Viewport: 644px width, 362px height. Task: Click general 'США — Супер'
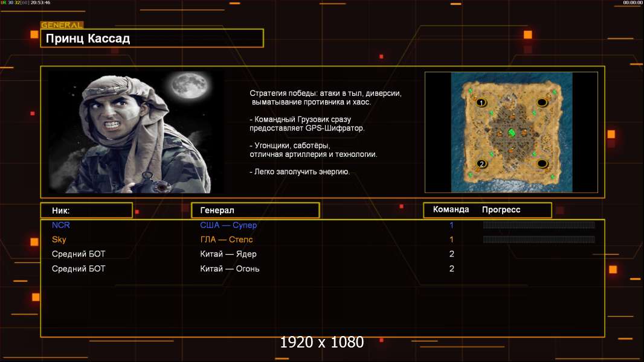228,225
